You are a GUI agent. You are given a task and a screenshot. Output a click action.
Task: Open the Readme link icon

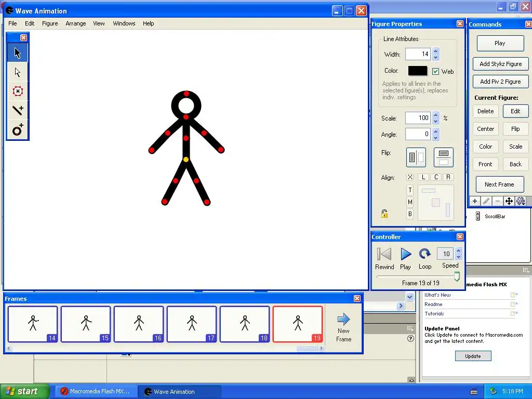(514, 304)
